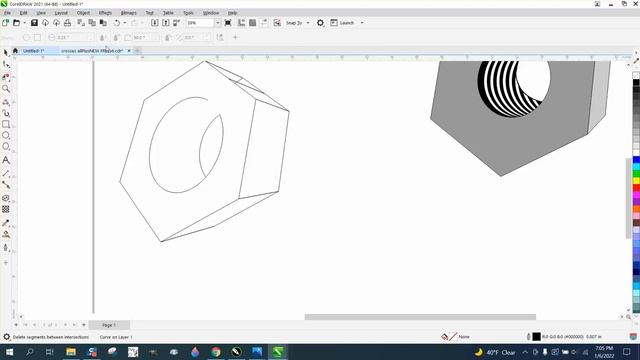
Task: Open the Bitmaps menu
Action: click(129, 13)
